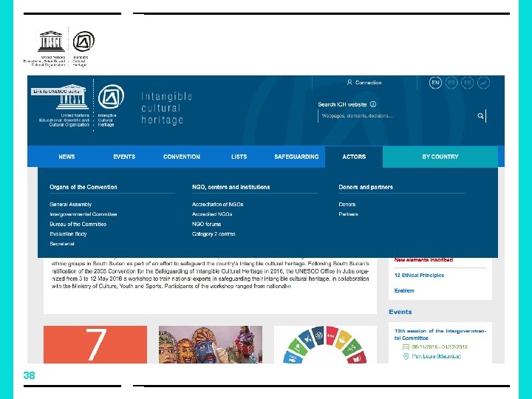Click the Intangible cultural heritage site title
This screenshot has height=399, width=532.
coord(166,108)
